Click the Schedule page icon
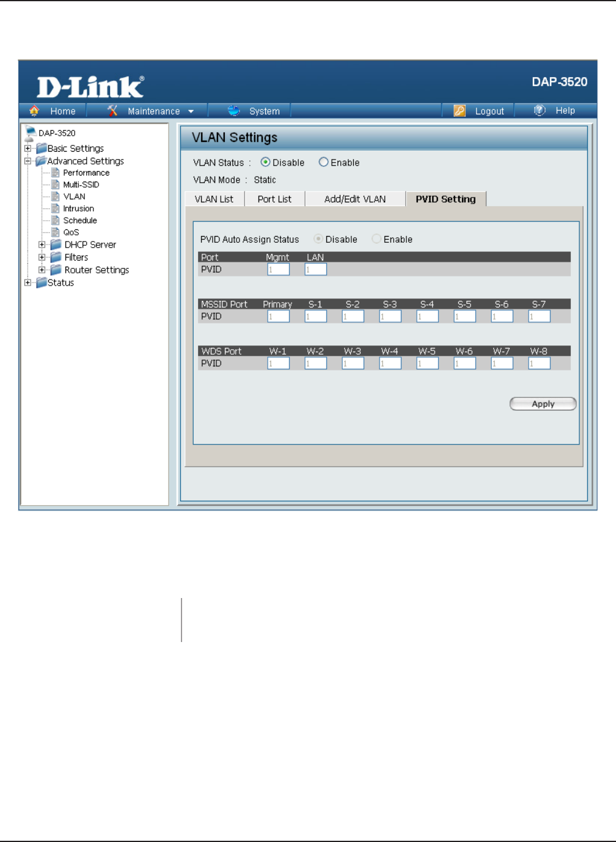Image resolution: width=616 pixels, height=842 pixels. [55, 220]
